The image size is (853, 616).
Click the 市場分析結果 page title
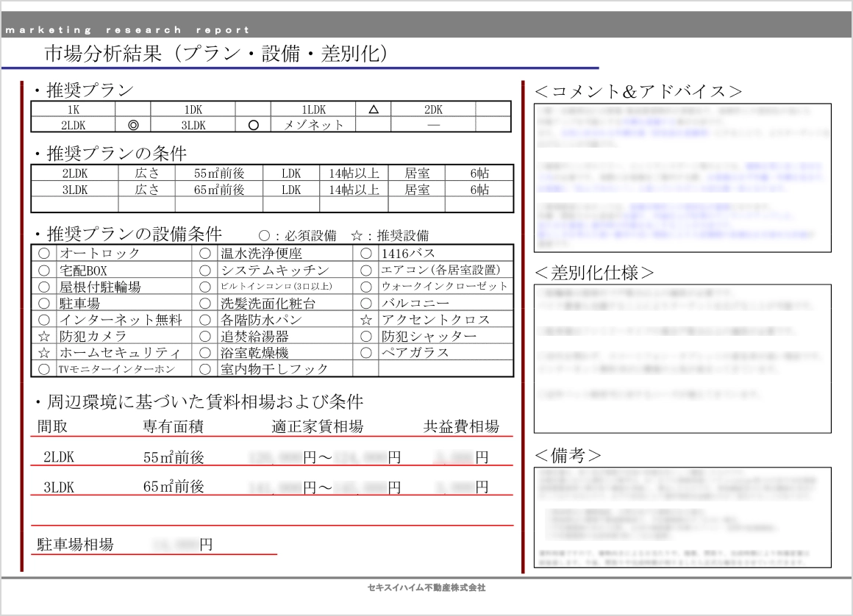[215, 54]
